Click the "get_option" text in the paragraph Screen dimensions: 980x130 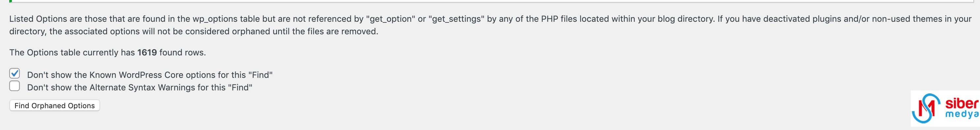click(x=391, y=19)
